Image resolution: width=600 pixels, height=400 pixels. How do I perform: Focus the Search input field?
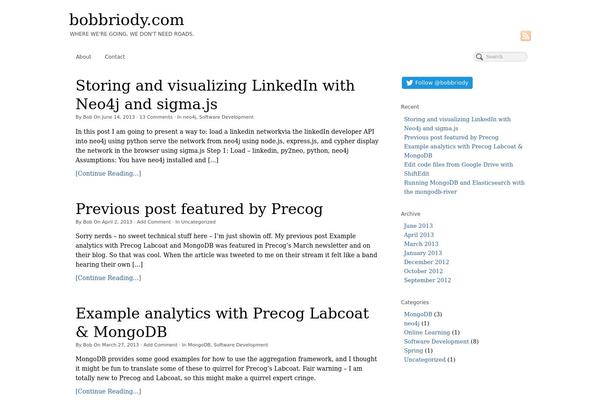504,57
